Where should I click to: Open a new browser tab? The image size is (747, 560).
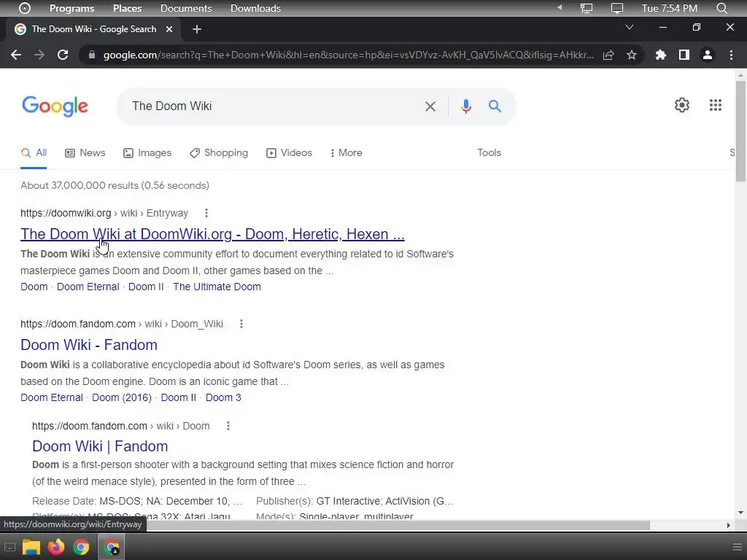197,29
